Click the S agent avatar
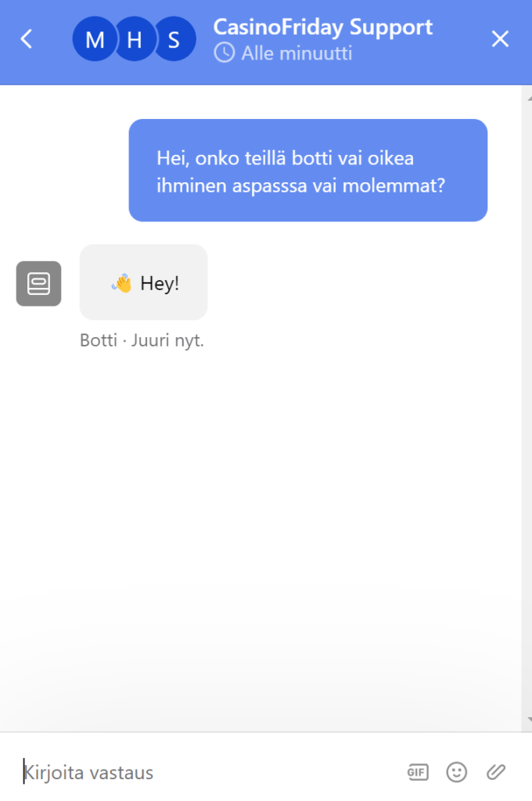 pos(174,39)
